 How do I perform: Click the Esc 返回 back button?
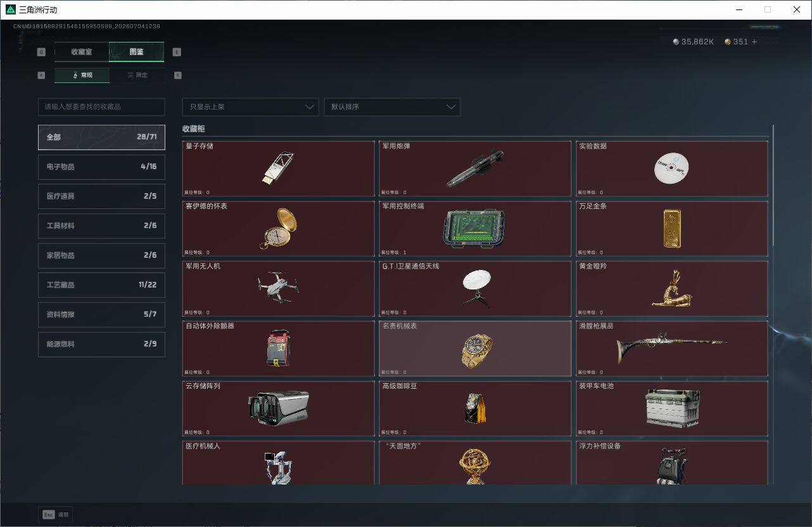pyautogui.click(x=56, y=514)
